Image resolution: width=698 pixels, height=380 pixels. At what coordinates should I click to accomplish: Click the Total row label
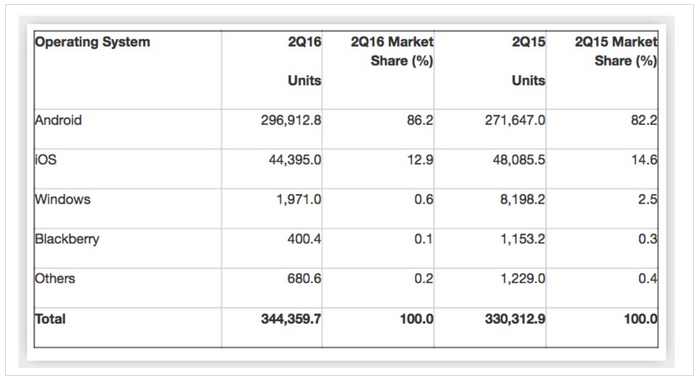click(x=50, y=319)
